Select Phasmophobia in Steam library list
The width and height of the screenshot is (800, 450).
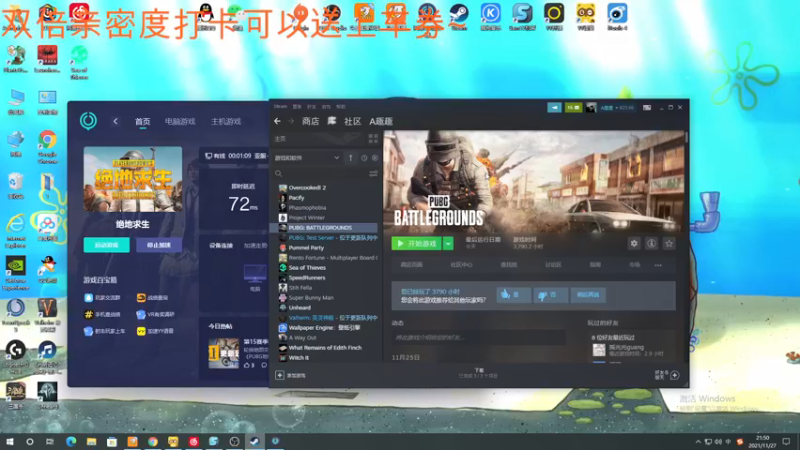pyautogui.click(x=307, y=208)
